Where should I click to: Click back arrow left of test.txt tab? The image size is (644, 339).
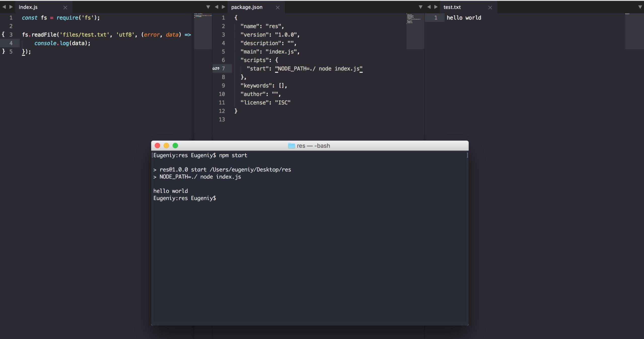tap(429, 7)
